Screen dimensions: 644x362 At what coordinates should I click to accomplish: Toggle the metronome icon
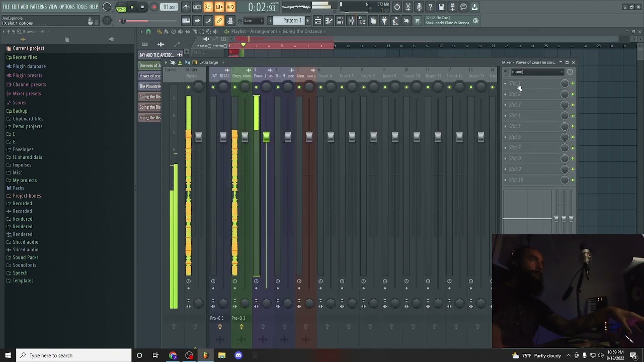coord(186,7)
